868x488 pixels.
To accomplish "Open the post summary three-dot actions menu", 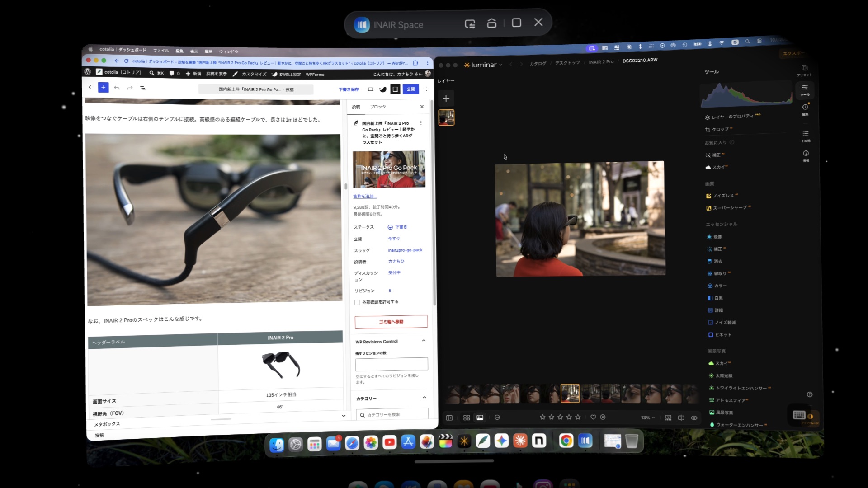I will pyautogui.click(x=421, y=123).
